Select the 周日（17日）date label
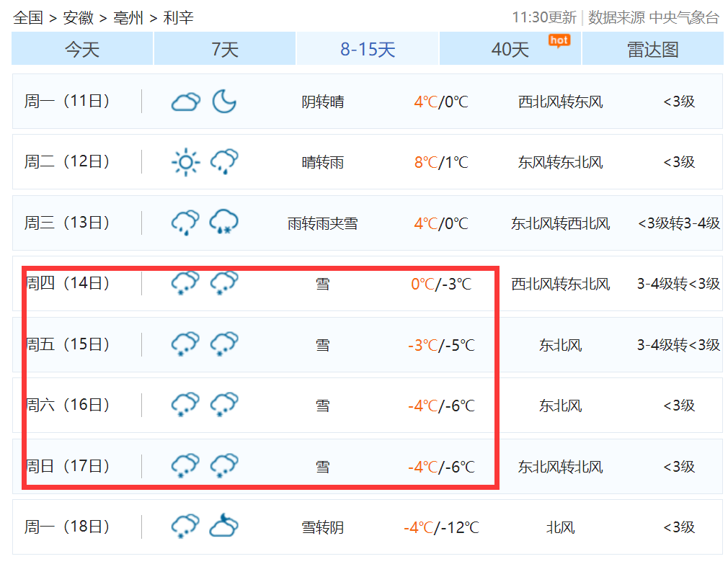This screenshot has width=728, height=564. click(67, 465)
